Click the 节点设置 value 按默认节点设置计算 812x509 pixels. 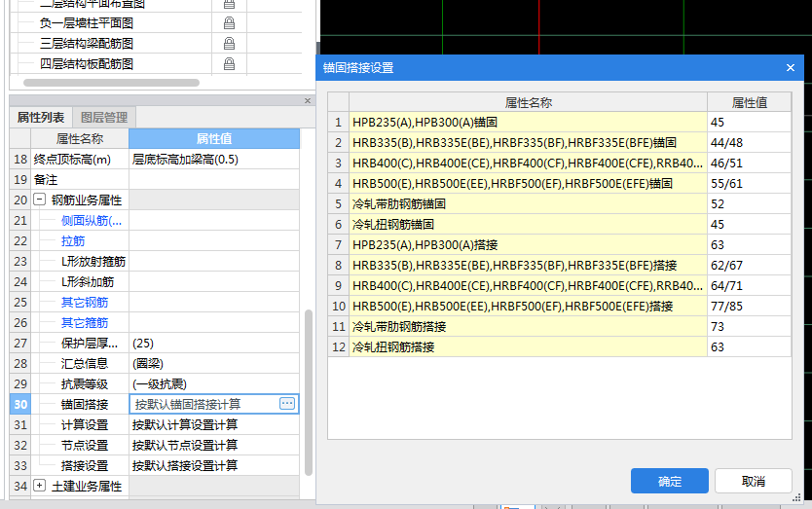(214, 446)
